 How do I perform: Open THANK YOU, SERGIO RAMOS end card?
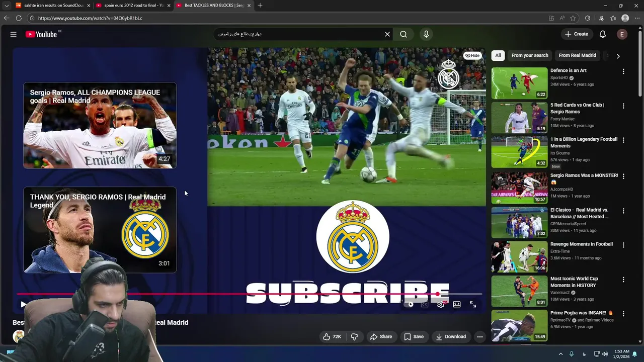pyautogui.click(x=100, y=230)
